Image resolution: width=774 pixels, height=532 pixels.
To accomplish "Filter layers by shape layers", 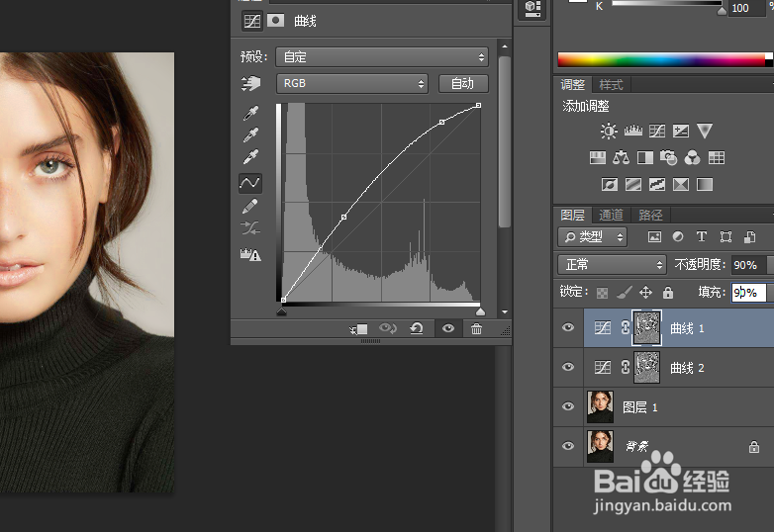I will pos(726,237).
